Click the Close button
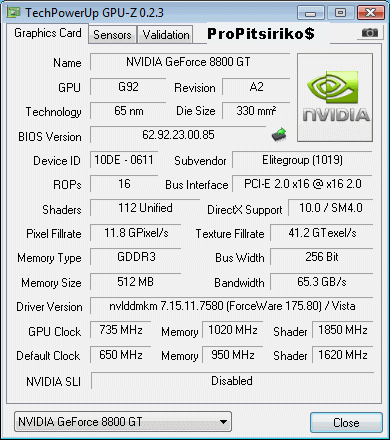The height and width of the screenshot is (440, 390). coord(346,423)
